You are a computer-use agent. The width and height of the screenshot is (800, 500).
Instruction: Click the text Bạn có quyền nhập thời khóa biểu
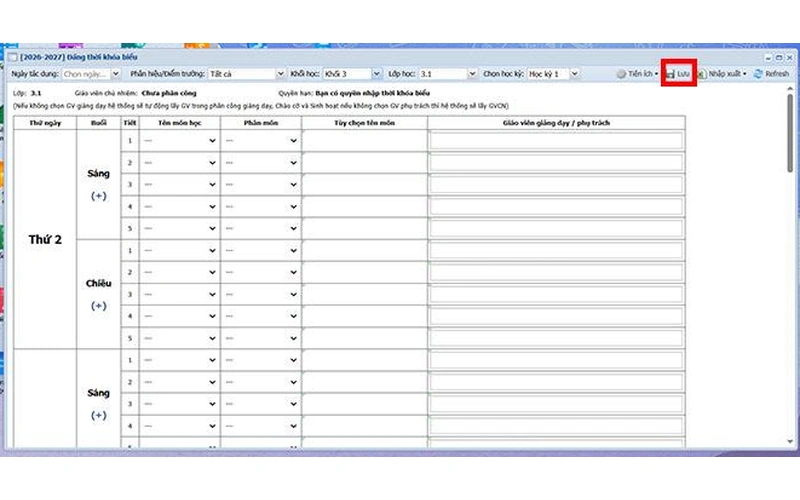pyautogui.click(x=372, y=93)
